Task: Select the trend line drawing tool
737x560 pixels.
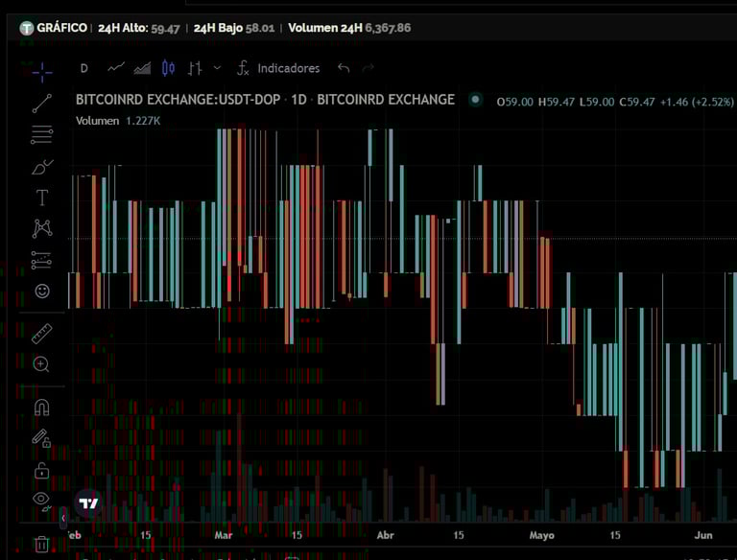Action: tap(42, 104)
